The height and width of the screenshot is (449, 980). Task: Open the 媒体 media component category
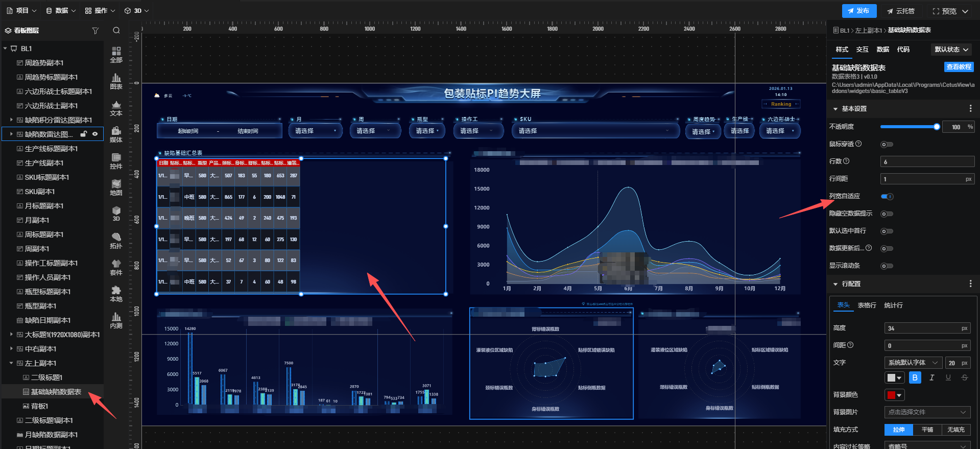[116, 134]
